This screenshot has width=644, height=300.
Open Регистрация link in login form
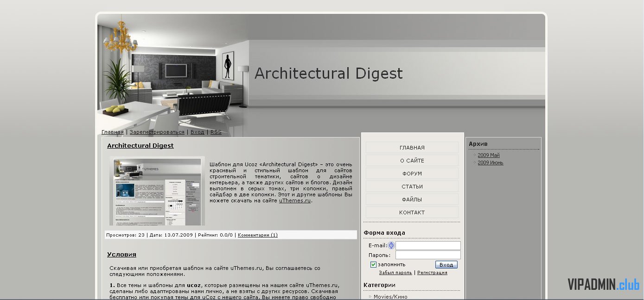pos(432,273)
